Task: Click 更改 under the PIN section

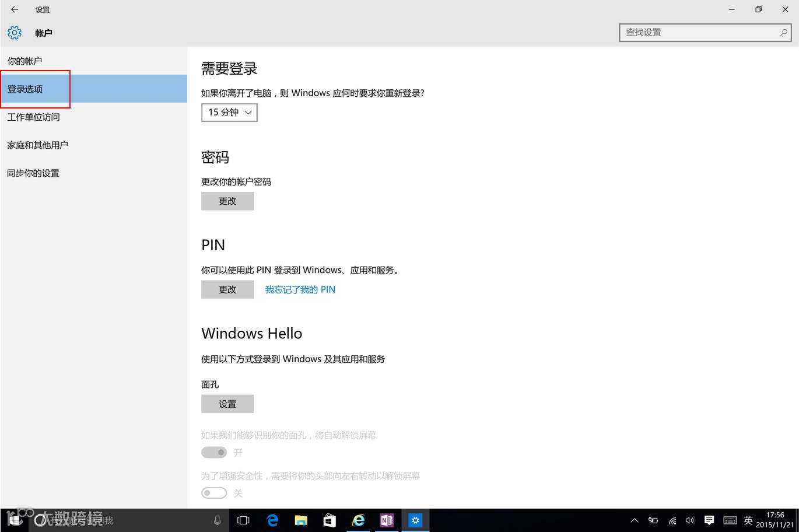Action: coord(227,289)
